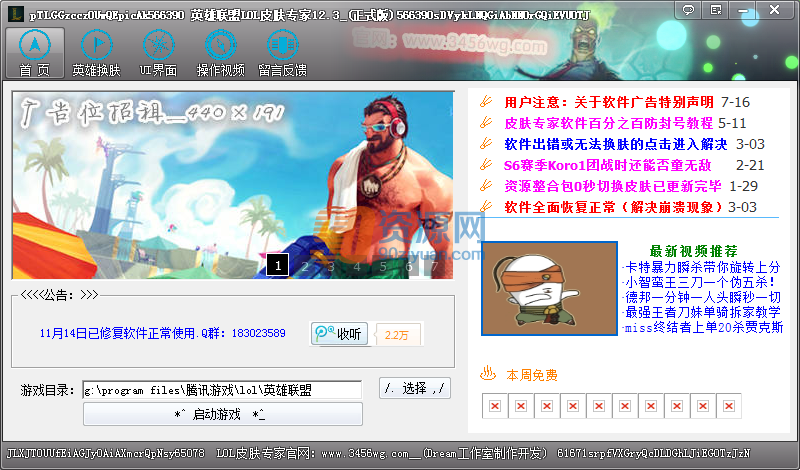The height and width of the screenshot is (470, 800).
Task: Open S6赛季Koro1团战时还能否童无敌 link
Action: [607, 165]
